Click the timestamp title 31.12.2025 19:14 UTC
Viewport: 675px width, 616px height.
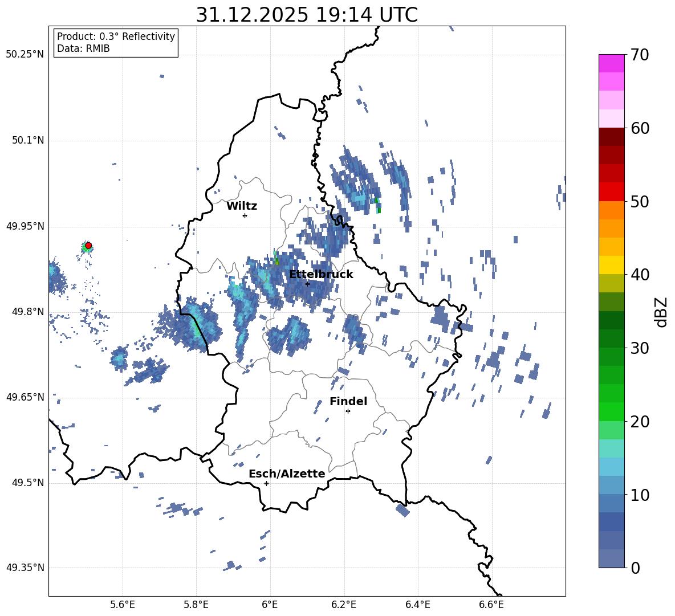[x=307, y=15]
